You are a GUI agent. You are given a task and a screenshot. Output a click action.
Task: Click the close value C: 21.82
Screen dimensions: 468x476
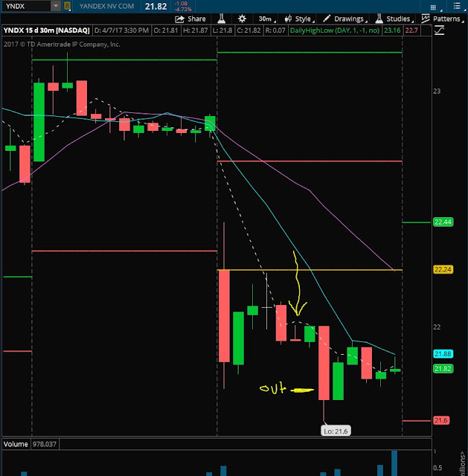click(249, 30)
